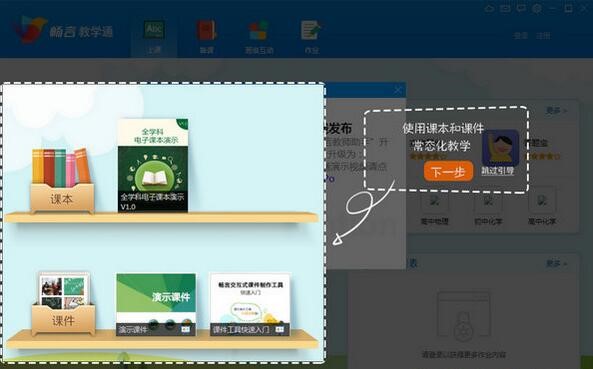Click 注册 in the top bar
The width and height of the screenshot is (593, 369).
click(x=543, y=36)
